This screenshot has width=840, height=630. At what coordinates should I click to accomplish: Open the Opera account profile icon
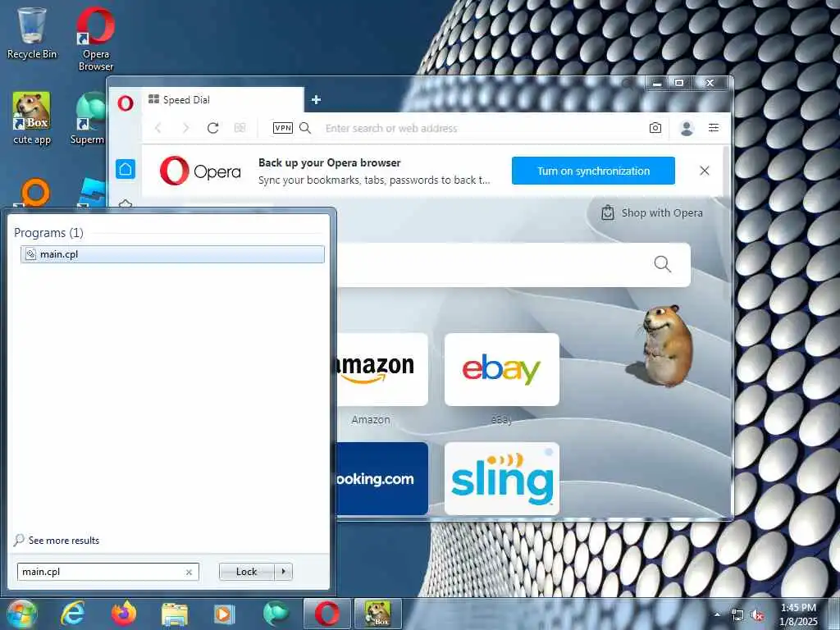[x=687, y=128]
